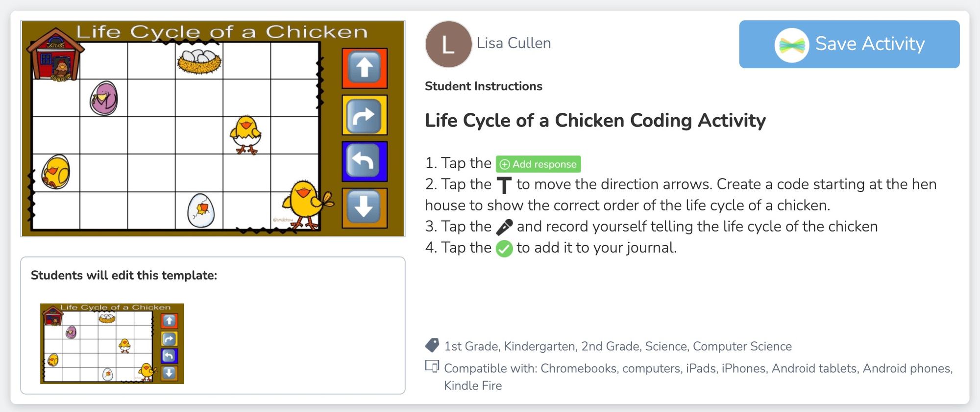The height and width of the screenshot is (412, 980).
Task: Click the blue turn left arrow tile
Action: coord(364,161)
